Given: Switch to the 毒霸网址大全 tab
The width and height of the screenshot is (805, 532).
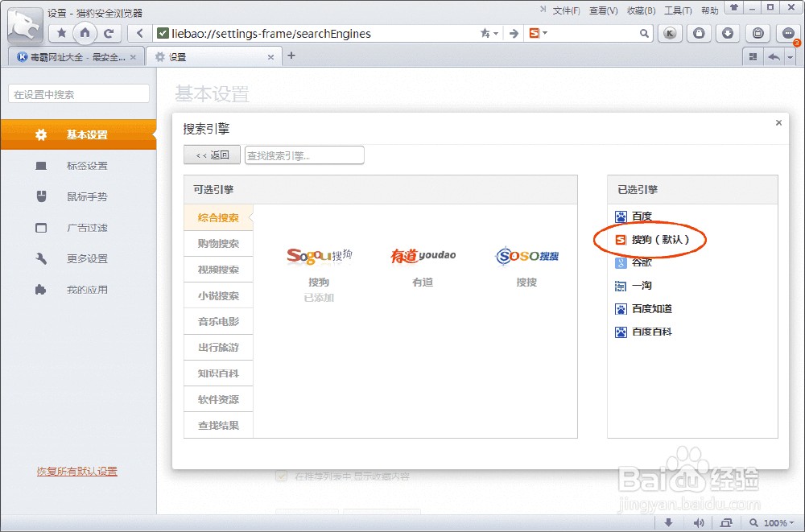Looking at the screenshot, I should [x=74, y=57].
